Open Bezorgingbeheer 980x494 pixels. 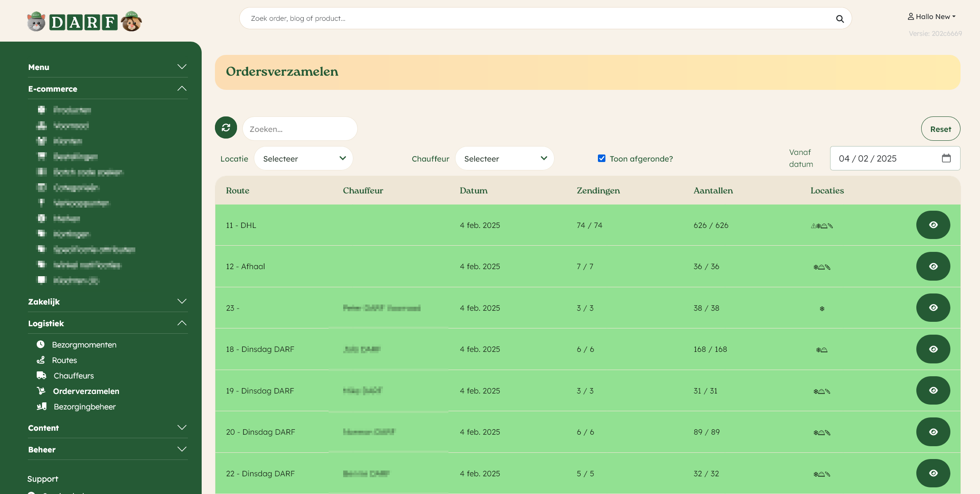click(x=84, y=406)
